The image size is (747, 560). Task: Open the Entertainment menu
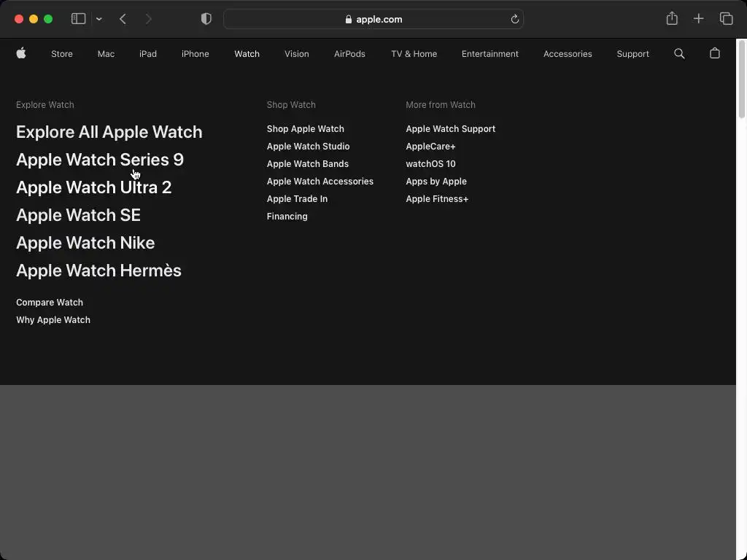pos(489,54)
